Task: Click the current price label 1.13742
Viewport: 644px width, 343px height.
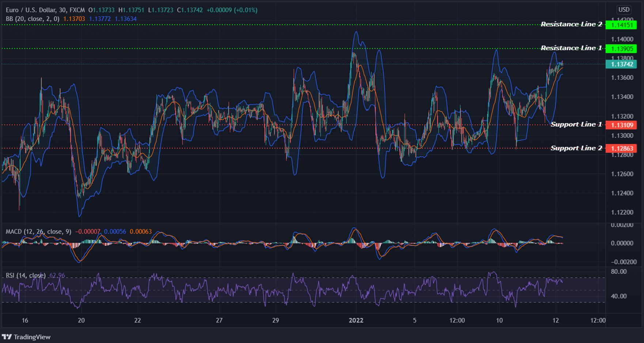Action: [x=622, y=64]
